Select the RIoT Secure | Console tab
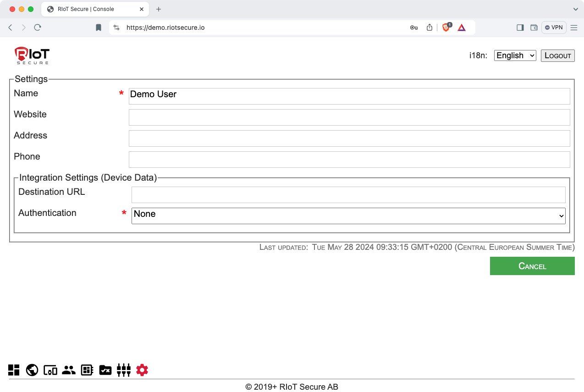The image size is (584, 392). (x=86, y=9)
